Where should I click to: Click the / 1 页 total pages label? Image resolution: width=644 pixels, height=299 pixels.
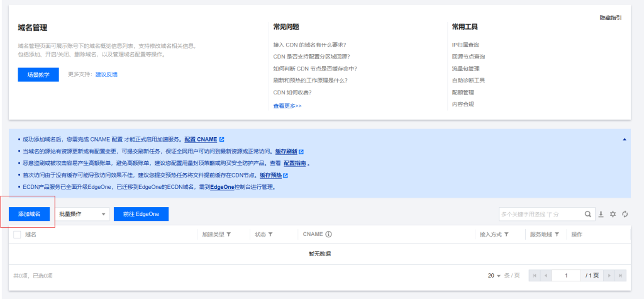(592, 276)
